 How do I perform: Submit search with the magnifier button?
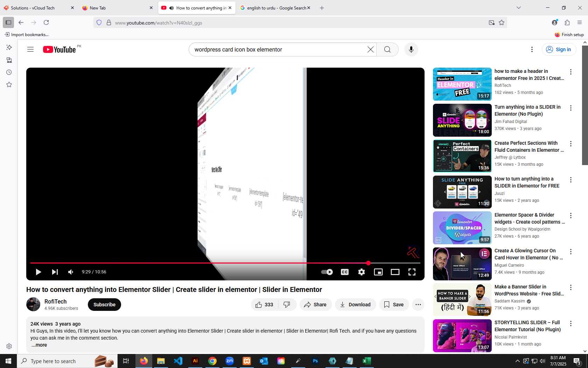(x=387, y=49)
